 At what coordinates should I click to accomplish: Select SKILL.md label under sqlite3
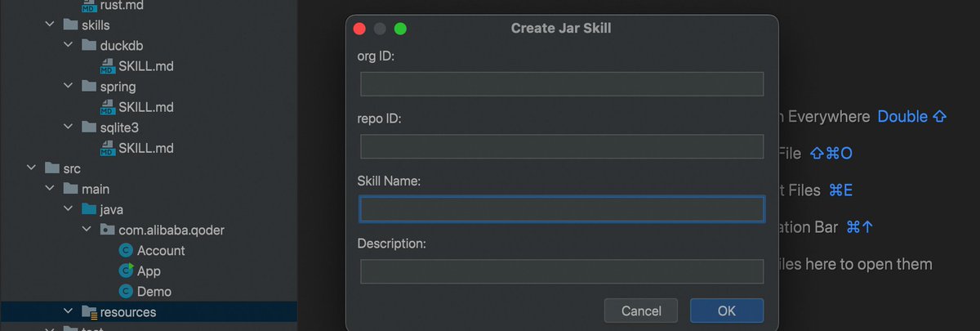point(146,148)
